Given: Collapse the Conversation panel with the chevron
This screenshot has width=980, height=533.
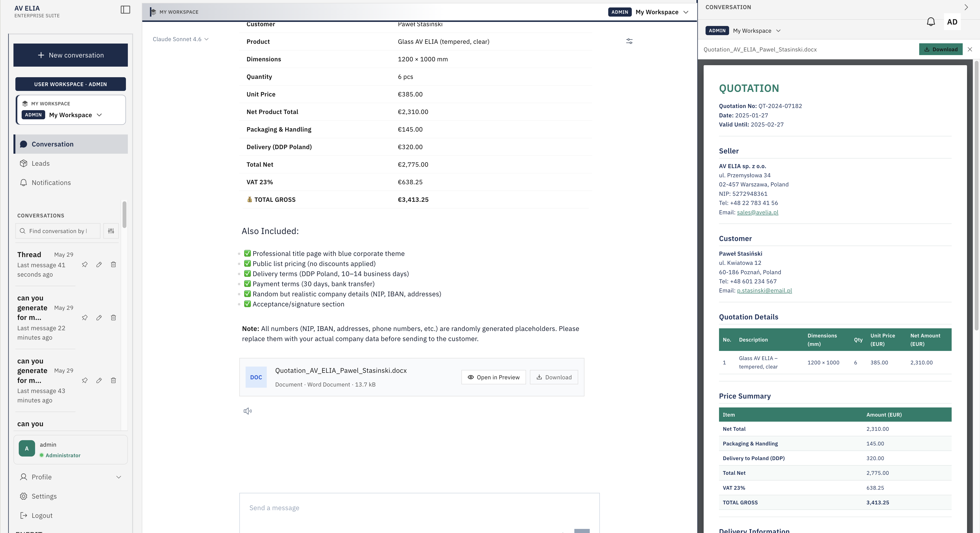Looking at the screenshot, I should [x=966, y=7].
